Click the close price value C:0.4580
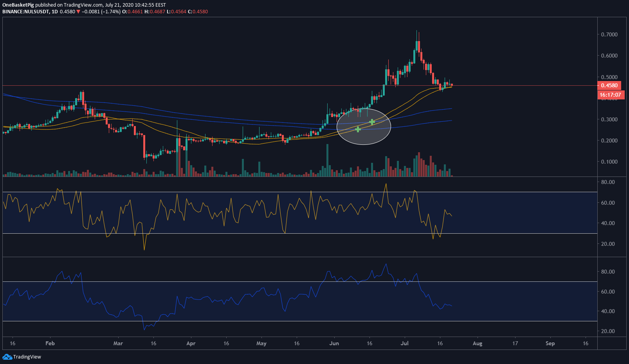Image resolution: width=629 pixels, height=364 pixels. (198, 12)
